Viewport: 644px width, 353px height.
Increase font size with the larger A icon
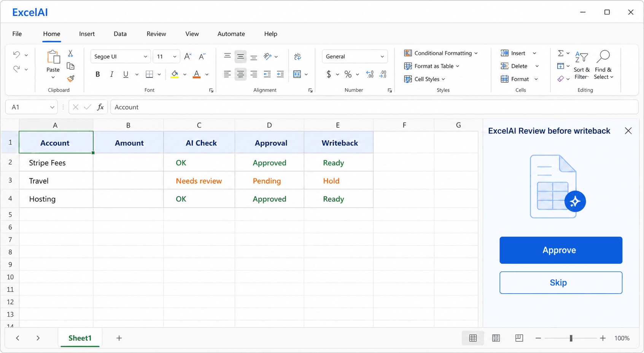click(x=188, y=57)
